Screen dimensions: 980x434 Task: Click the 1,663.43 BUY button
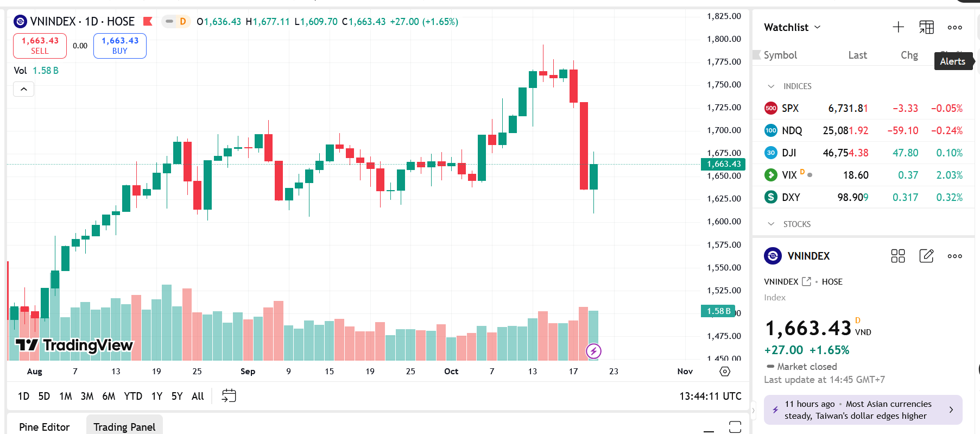coord(120,46)
